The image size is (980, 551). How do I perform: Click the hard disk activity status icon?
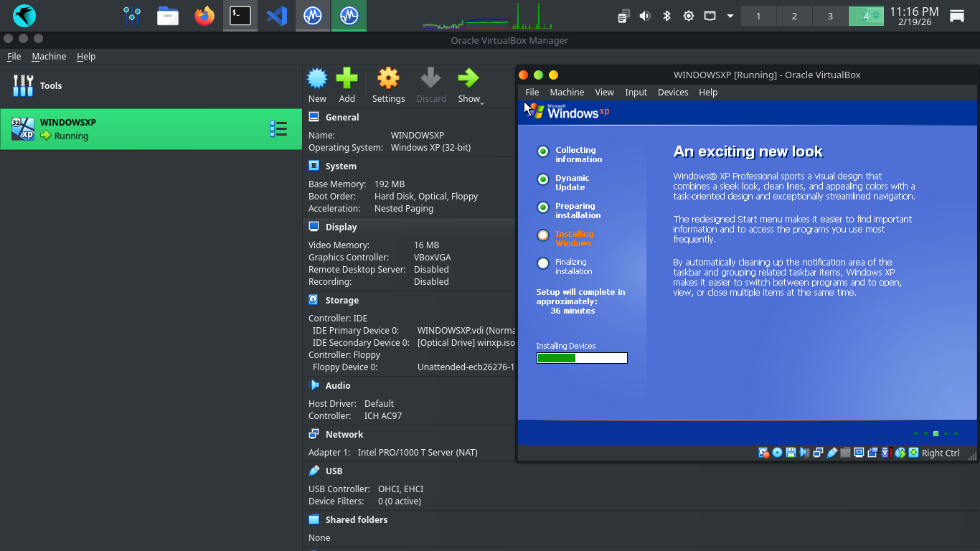764,453
